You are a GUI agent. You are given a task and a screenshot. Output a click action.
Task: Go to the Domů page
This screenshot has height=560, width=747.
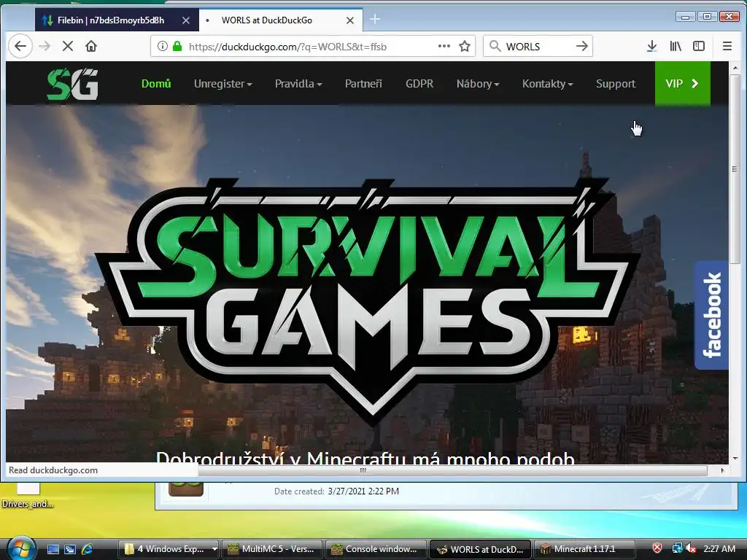[x=156, y=84]
